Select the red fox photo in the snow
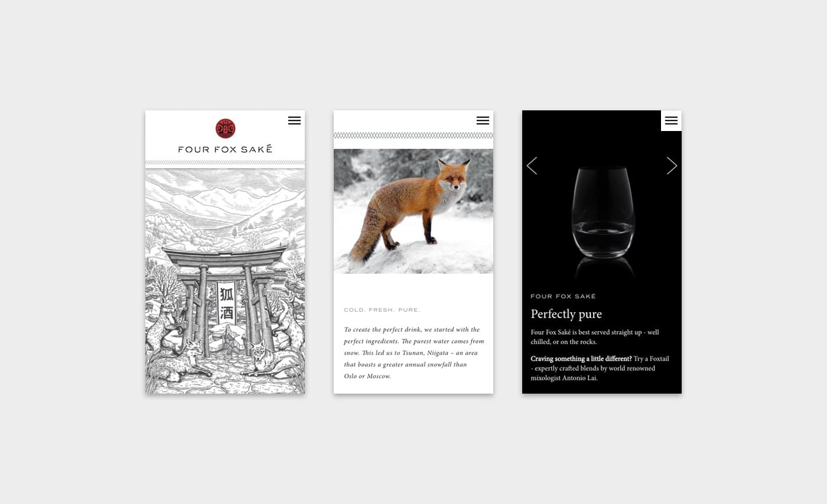This screenshot has height=504, width=827. 413,211
